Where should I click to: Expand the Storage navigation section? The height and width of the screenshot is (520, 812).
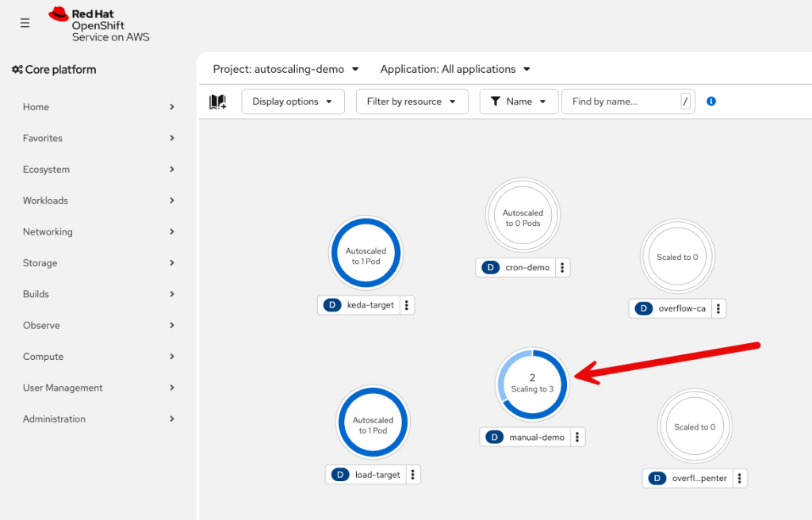pyautogui.click(x=98, y=262)
